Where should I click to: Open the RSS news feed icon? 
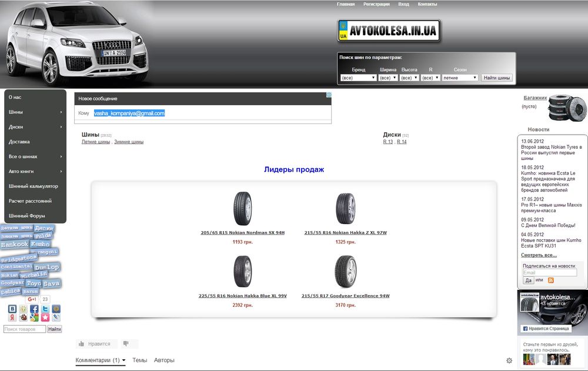551,280
